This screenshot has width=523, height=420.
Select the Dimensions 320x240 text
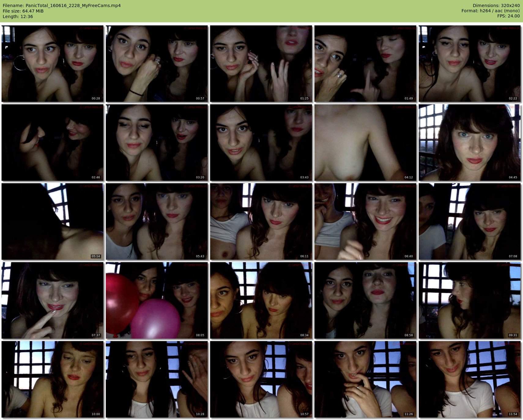[x=496, y=6]
